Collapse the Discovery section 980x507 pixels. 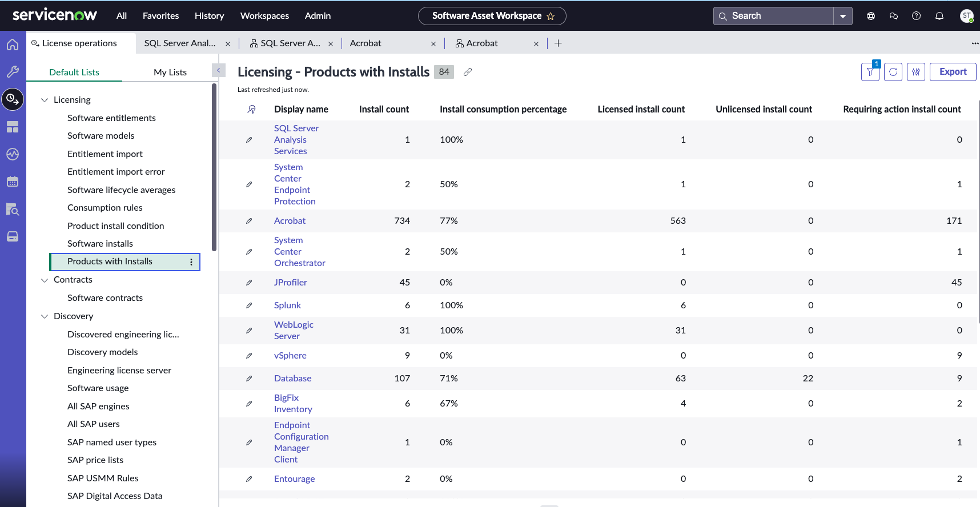point(45,316)
